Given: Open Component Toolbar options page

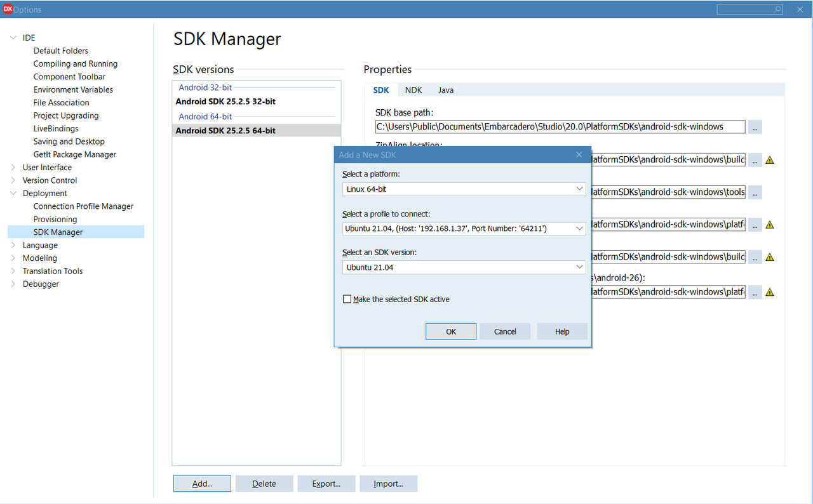Looking at the screenshot, I should click(70, 77).
